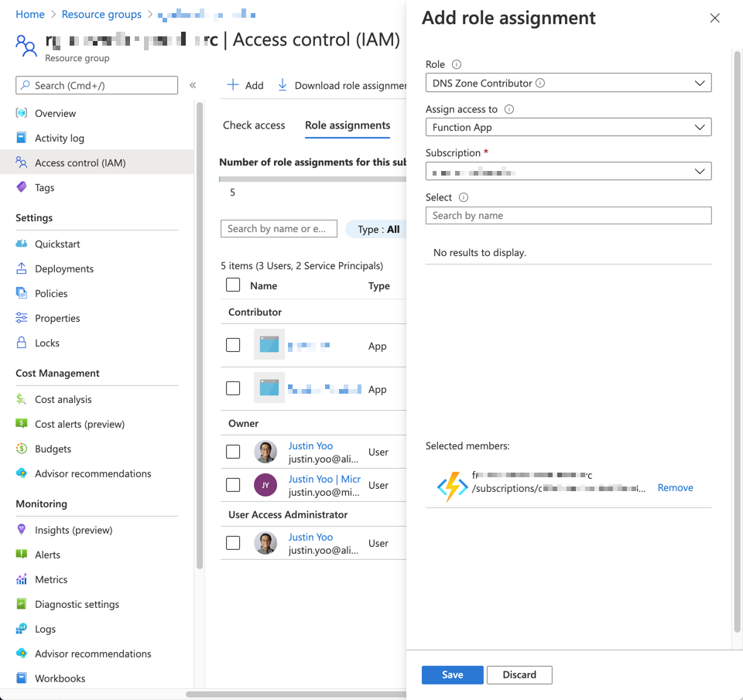Screen dimensions: 743x700
Task: Open the Role dropdown
Action: [568, 83]
